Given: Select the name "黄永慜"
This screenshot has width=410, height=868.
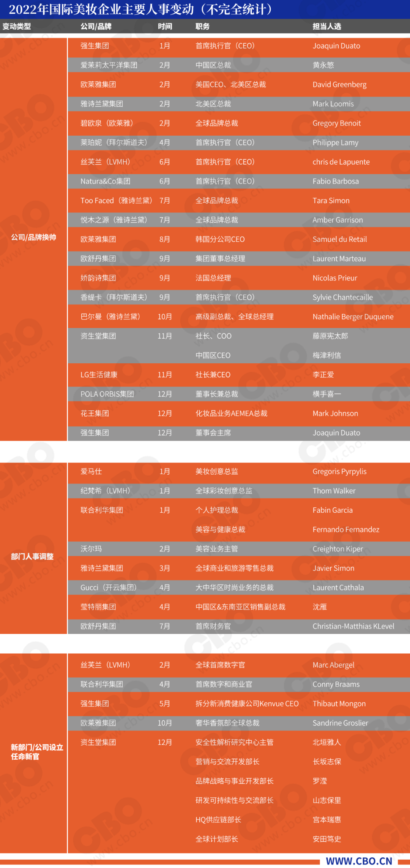Looking at the screenshot, I should [x=323, y=65].
